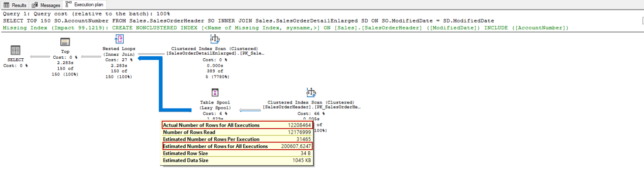Select the SELECT operator icon
The width and height of the screenshot is (644, 179).
click(x=16, y=50)
